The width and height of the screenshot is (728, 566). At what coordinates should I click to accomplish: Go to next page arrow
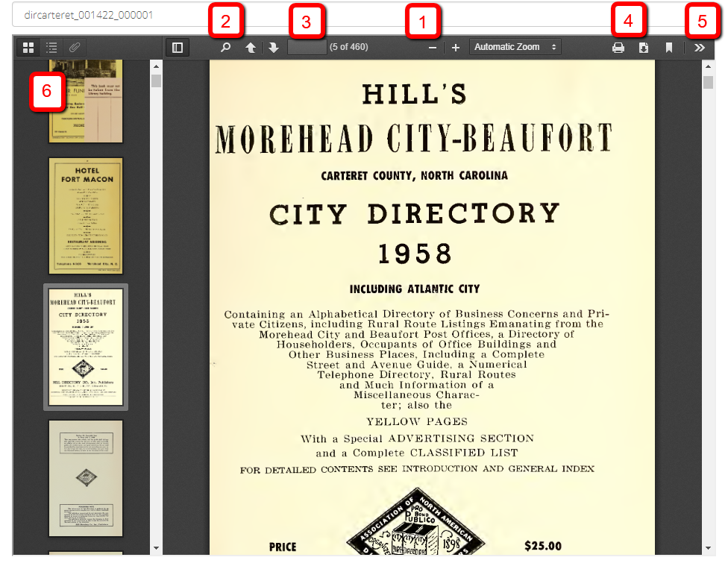click(274, 48)
